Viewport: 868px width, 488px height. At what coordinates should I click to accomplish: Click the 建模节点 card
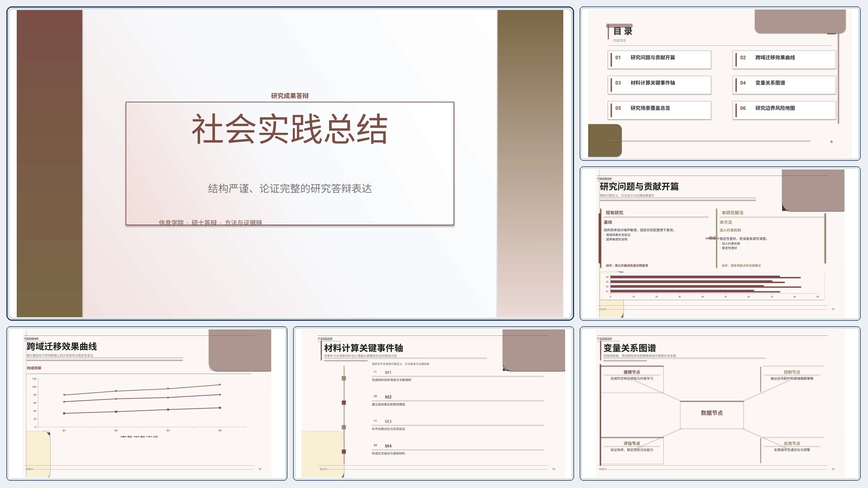pyautogui.click(x=632, y=380)
